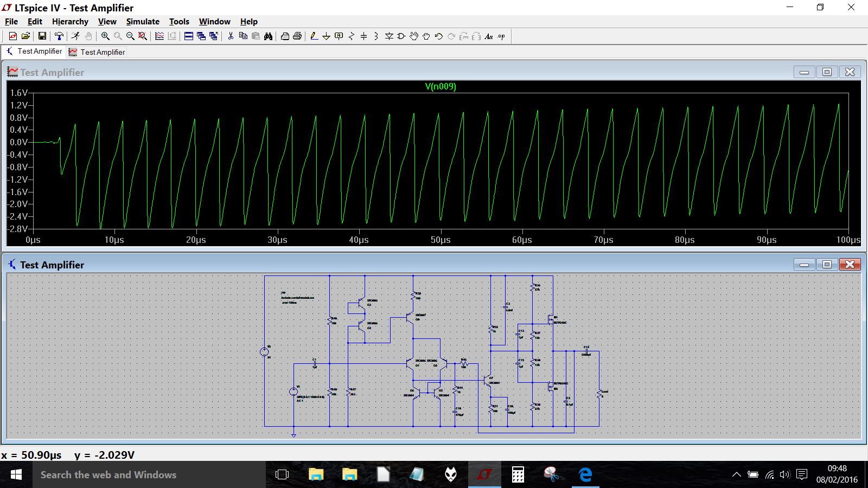Screen dimensions: 868x488
Task: Click the Search the web and Windows box
Action: tap(149, 474)
